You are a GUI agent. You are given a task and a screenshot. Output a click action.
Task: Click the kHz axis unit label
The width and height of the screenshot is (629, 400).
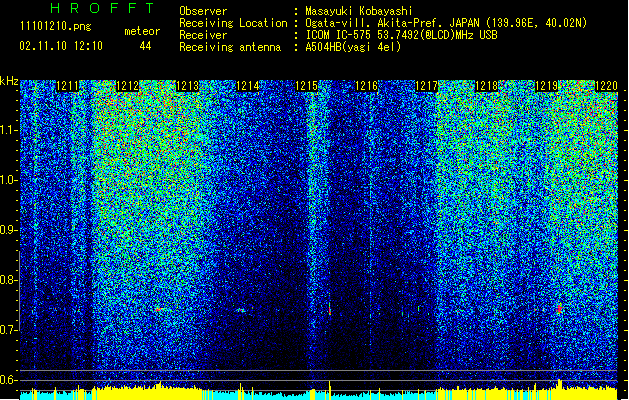click(9, 81)
